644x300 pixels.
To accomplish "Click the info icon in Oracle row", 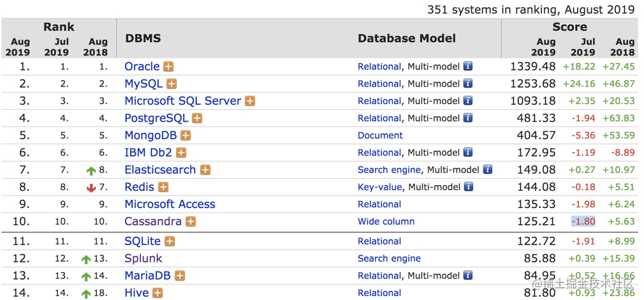I will (468, 66).
